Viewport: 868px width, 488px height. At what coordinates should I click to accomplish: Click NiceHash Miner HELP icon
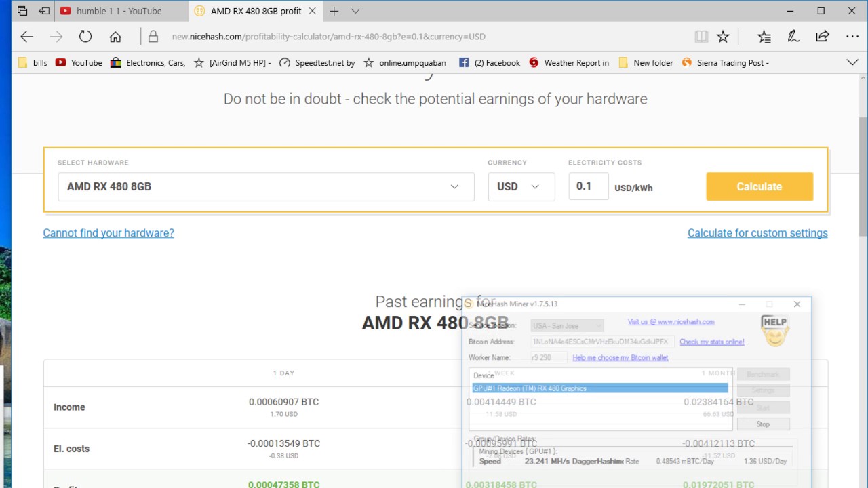click(x=774, y=331)
